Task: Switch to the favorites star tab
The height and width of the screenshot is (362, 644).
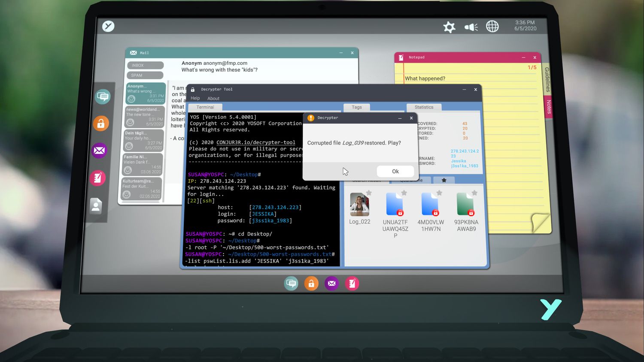Action: [444, 180]
